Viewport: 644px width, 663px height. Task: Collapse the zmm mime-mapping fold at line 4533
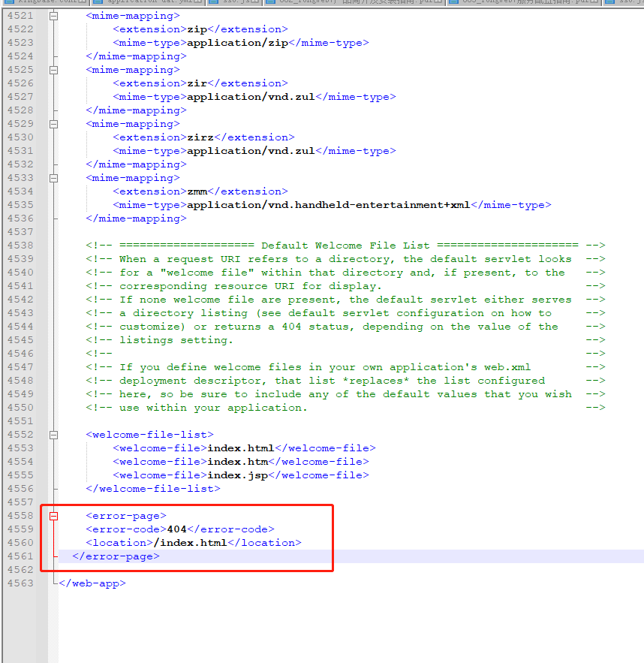pyautogui.click(x=53, y=178)
